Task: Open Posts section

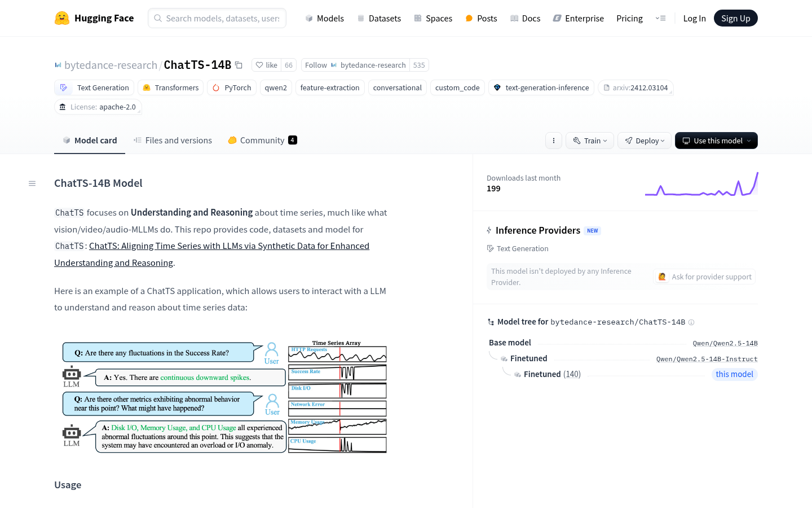Action: coord(481,18)
